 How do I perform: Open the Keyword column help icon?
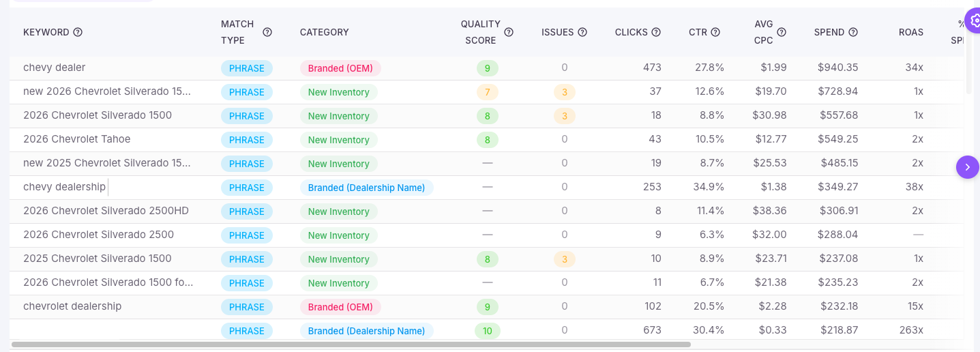[78, 32]
